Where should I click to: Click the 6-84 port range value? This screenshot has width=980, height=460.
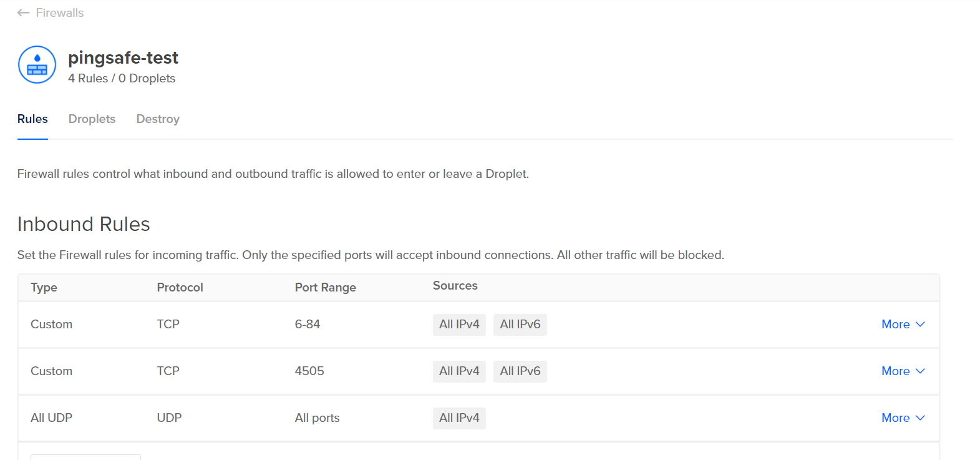[308, 324]
